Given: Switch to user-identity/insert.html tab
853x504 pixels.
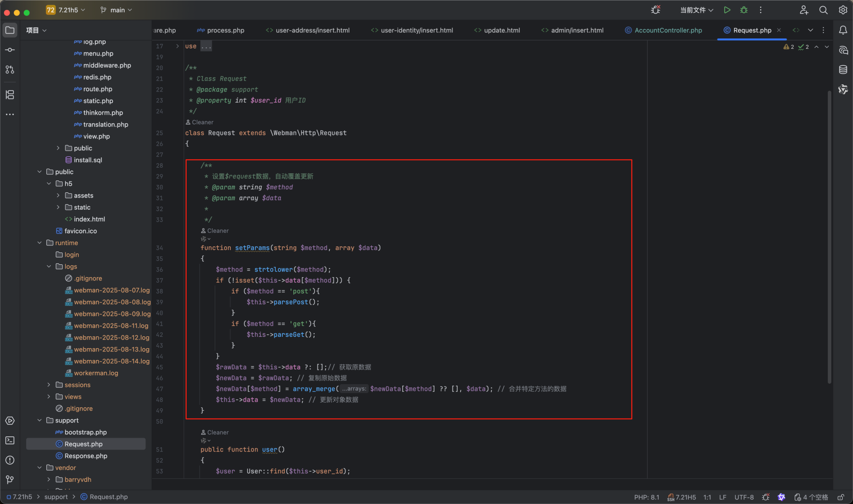Looking at the screenshot, I should 412,30.
